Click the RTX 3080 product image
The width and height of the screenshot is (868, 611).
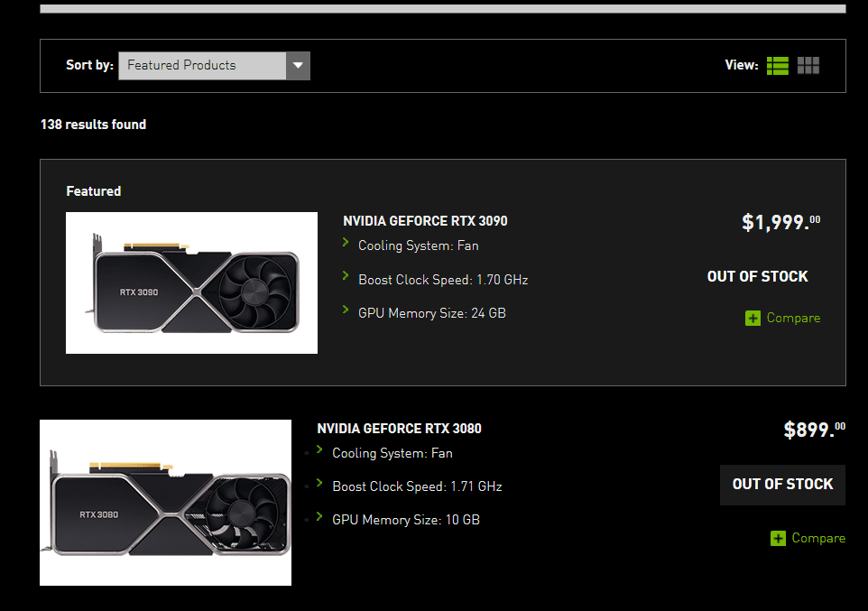(165, 503)
